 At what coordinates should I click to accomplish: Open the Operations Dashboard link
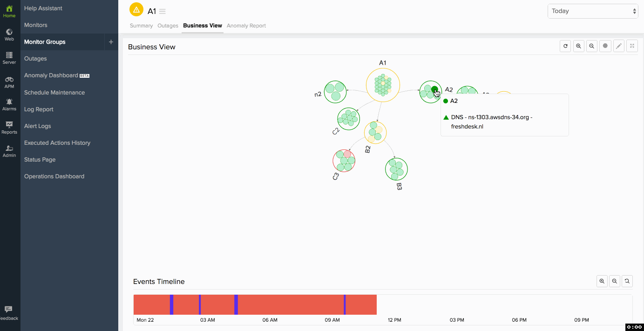click(54, 176)
